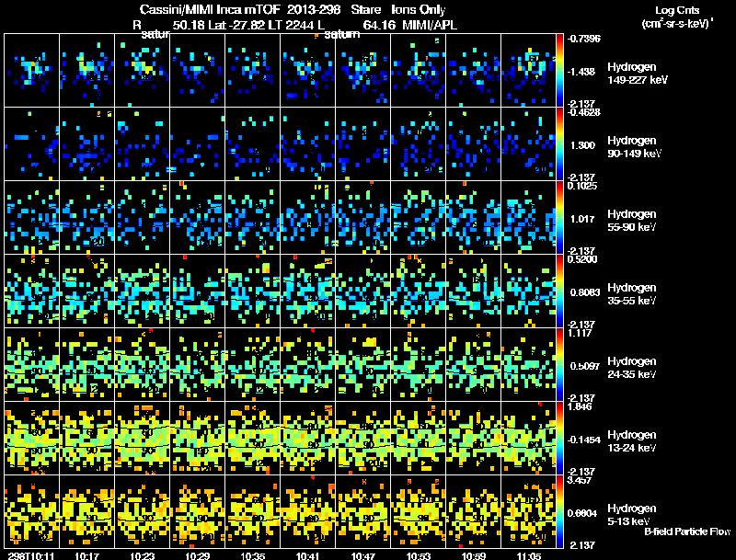Click the "Log Cnts" color scale heading
This screenshot has width=736, height=560.
(x=677, y=10)
